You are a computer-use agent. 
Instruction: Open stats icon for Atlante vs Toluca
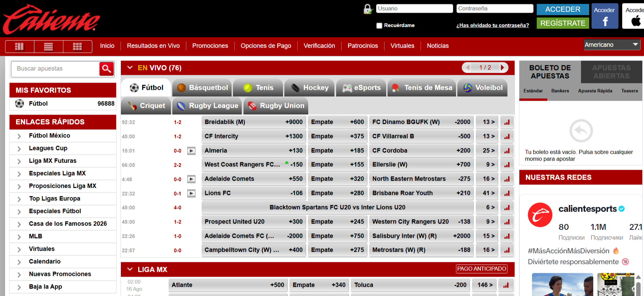(506, 285)
